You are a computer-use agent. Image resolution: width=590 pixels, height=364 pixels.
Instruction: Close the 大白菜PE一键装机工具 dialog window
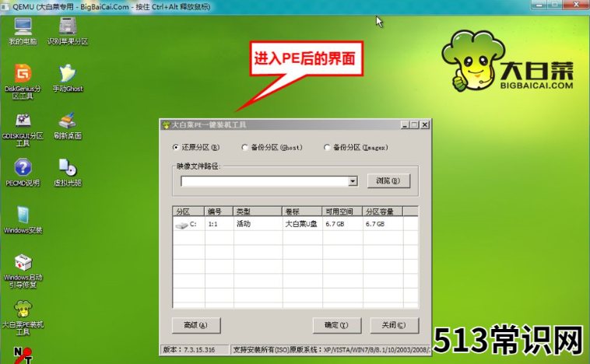coord(425,125)
